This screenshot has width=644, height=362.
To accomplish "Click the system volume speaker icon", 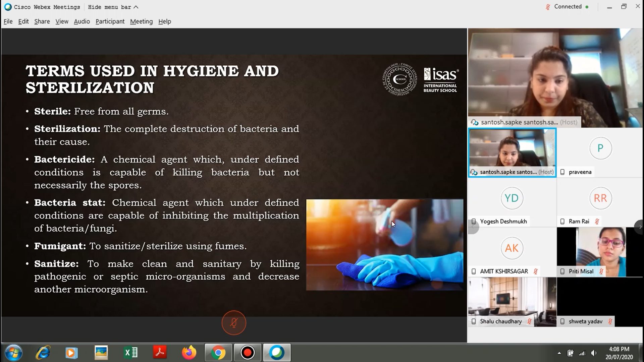I will click(x=594, y=353).
